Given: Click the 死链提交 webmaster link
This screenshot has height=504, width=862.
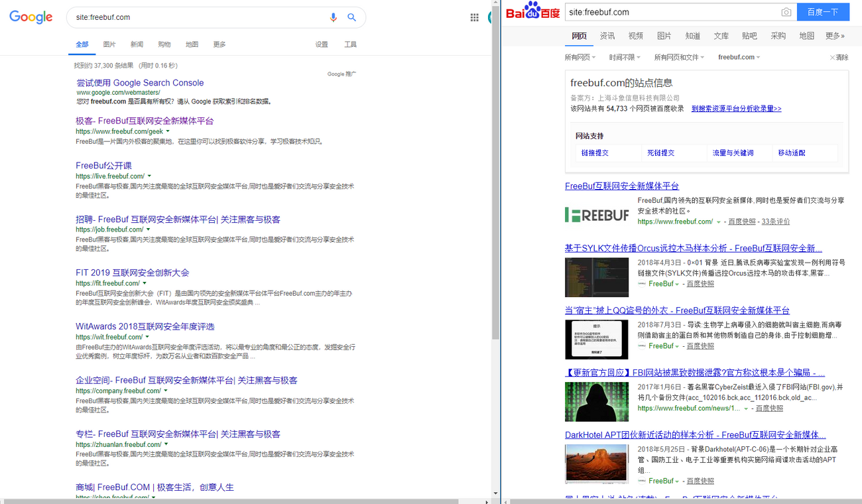Looking at the screenshot, I should [x=660, y=153].
